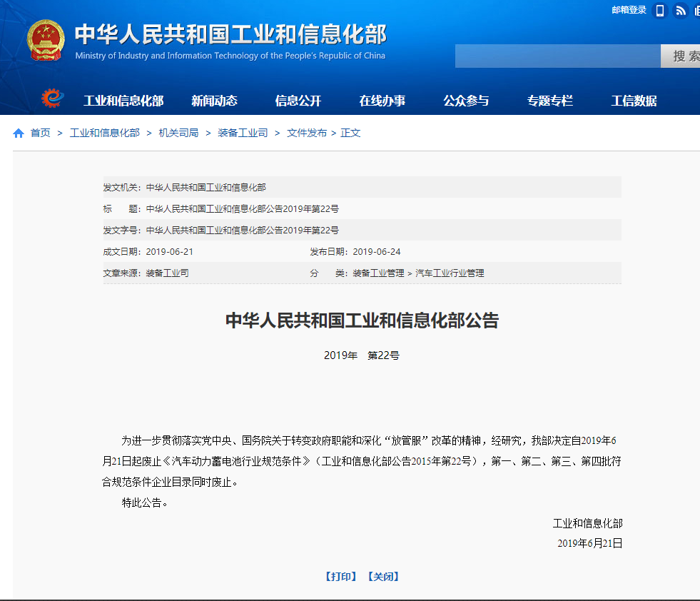Click inside the site search field

[557, 56]
